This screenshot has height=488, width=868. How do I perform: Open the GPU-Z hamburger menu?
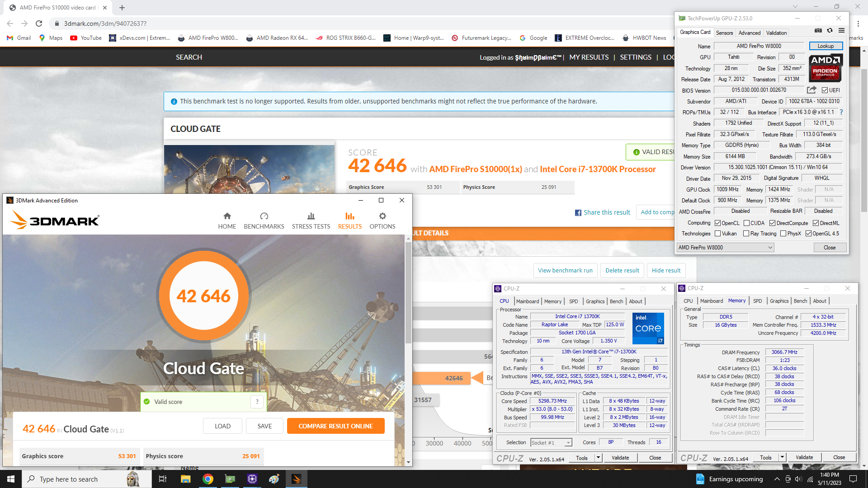coord(841,31)
